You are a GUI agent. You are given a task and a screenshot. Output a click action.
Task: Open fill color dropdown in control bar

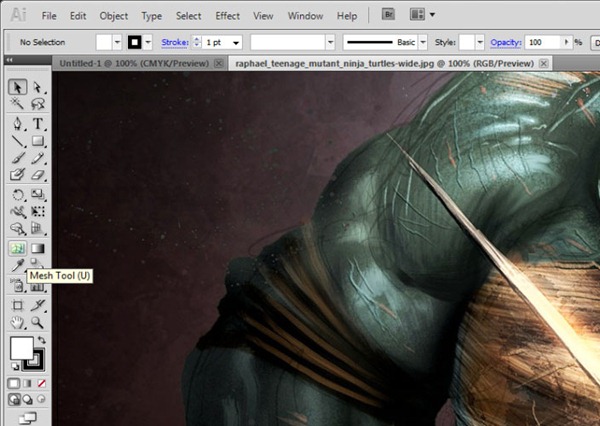[117, 42]
